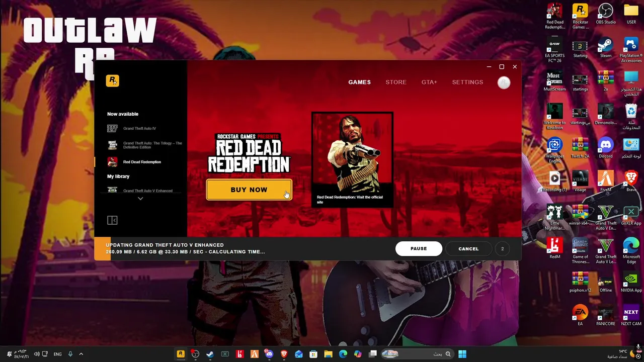Open the GAMES tab
Screen dimensions: 644x362
(359, 82)
